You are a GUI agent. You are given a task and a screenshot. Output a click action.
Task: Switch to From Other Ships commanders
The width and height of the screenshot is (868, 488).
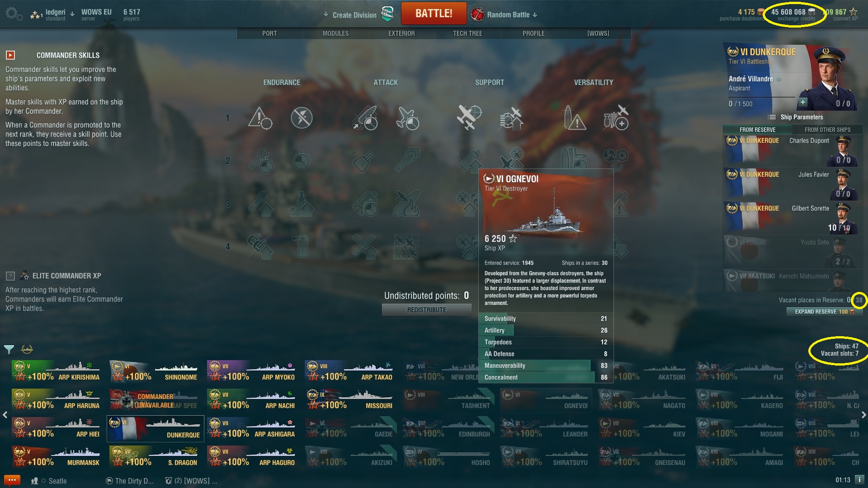click(x=827, y=130)
